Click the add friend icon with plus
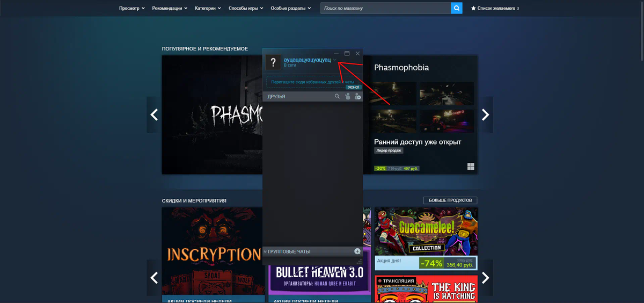644x303 pixels. tap(357, 96)
